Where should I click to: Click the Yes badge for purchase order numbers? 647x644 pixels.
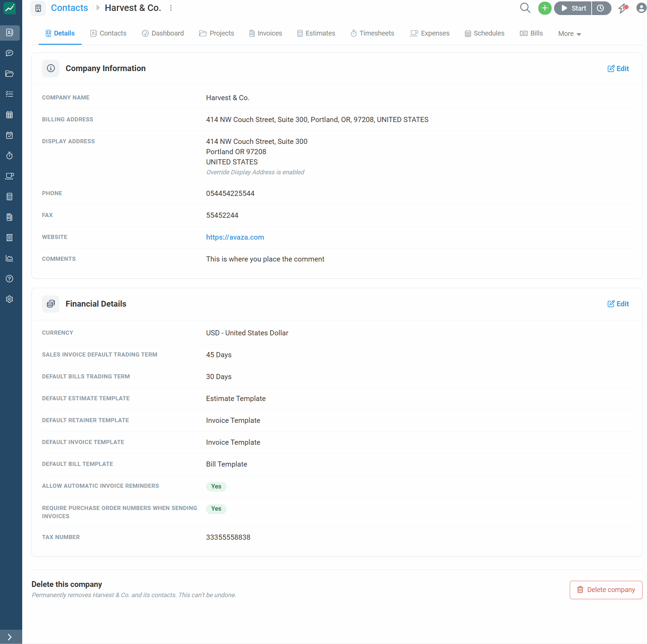(x=216, y=509)
